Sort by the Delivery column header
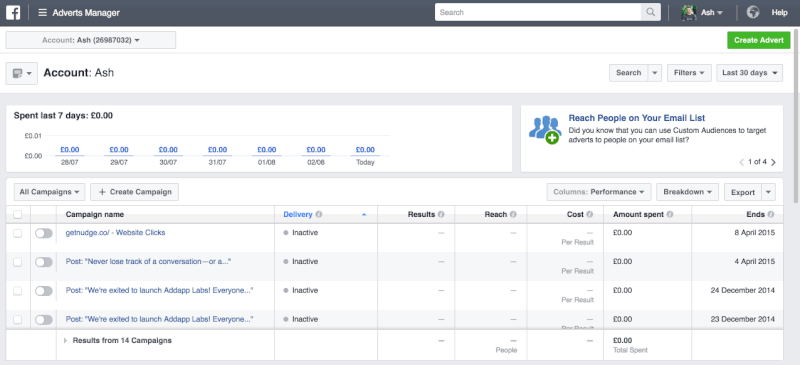 [x=298, y=215]
